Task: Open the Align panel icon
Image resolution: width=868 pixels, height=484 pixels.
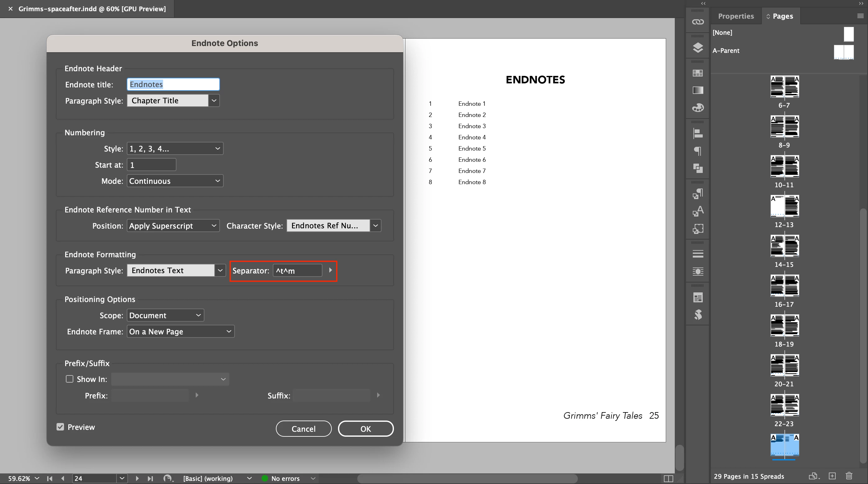Action: click(697, 133)
